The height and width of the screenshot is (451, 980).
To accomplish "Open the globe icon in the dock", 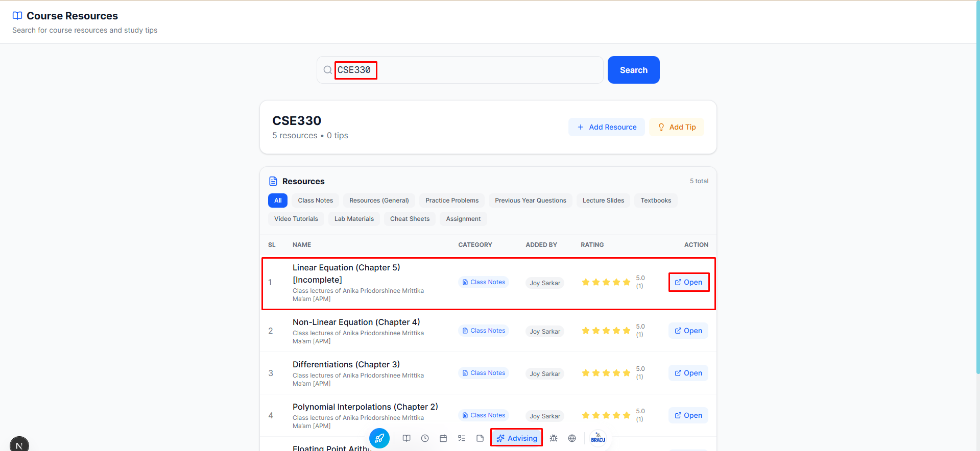I will click(572, 438).
